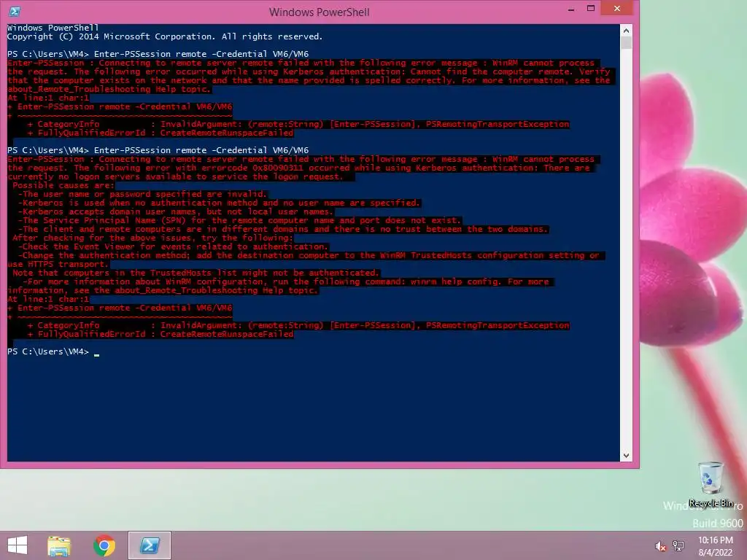
Task: Click the 'Check the Event Viewer' line
Action: (174, 246)
